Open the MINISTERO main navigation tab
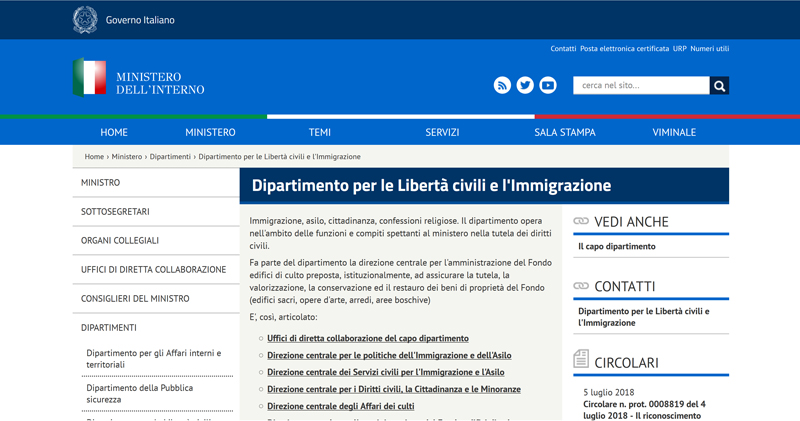 point(210,132)
